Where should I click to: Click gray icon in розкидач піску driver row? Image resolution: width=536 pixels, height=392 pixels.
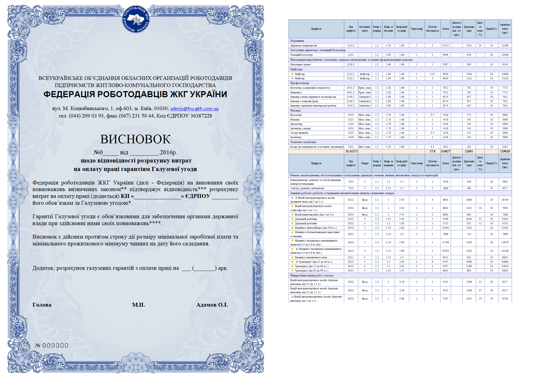[292, 198]
